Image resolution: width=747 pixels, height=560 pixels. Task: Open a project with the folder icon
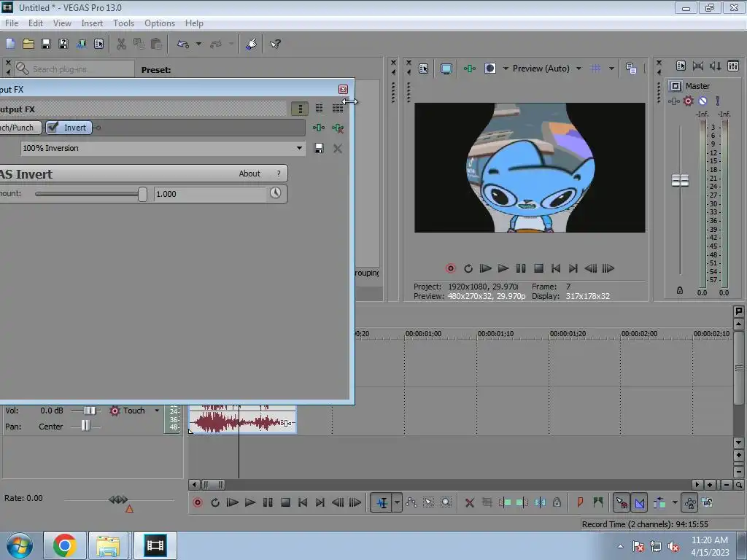pos(28,44)
